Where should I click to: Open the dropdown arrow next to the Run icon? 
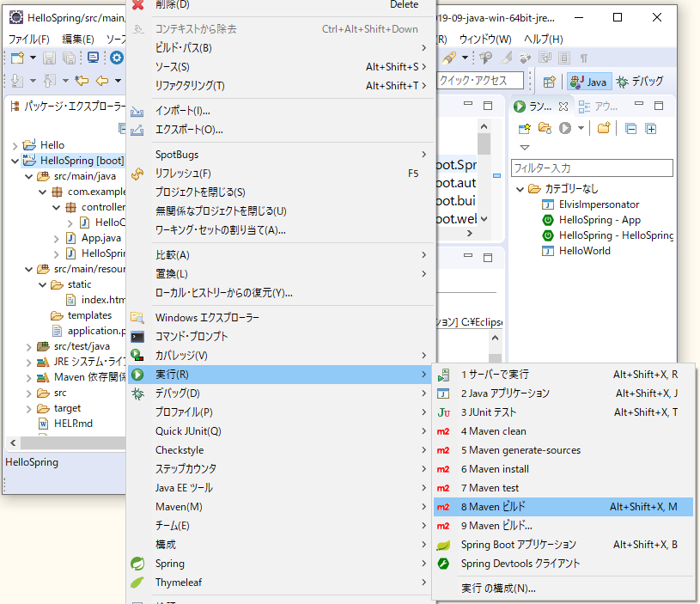(581, 129)
